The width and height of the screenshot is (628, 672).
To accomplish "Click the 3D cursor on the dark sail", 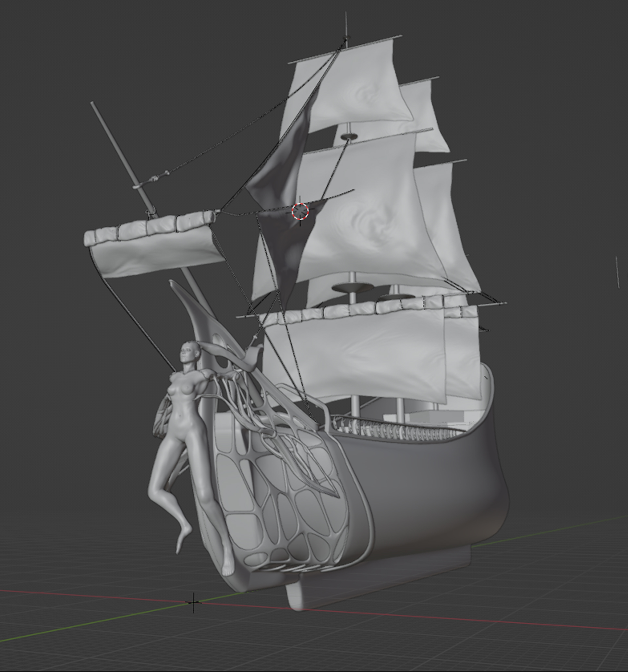I will click(x=300, y=211).
